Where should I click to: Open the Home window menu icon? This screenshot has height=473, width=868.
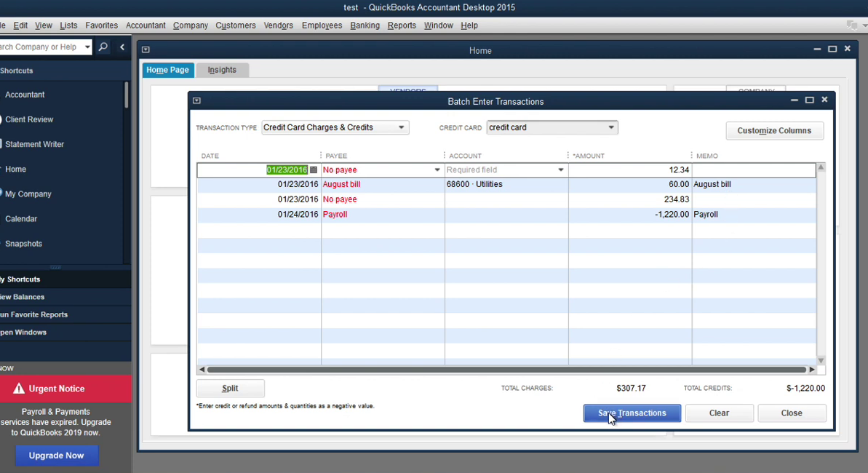click(x=146, y=49)
